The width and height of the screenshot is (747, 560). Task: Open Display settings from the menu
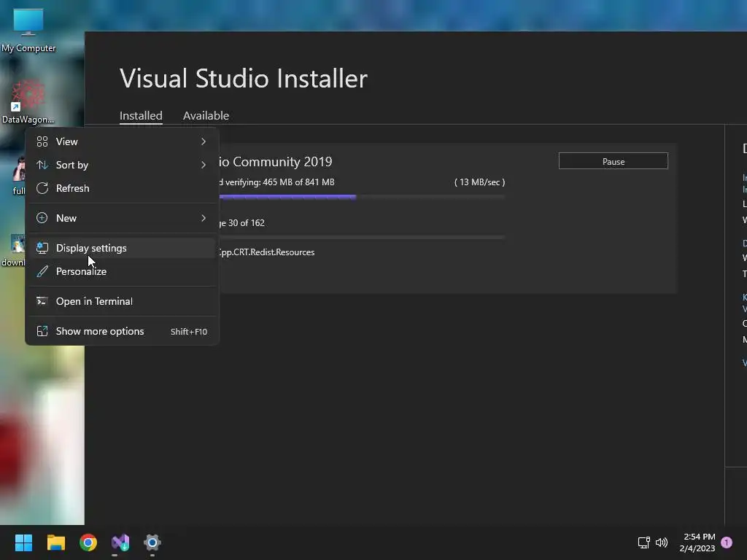pyautogui.click(x=122, y=248)
